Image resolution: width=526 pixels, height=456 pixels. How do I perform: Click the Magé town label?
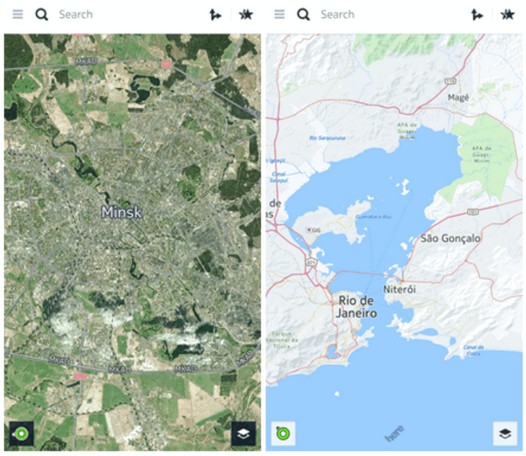[x=459, y=98]
